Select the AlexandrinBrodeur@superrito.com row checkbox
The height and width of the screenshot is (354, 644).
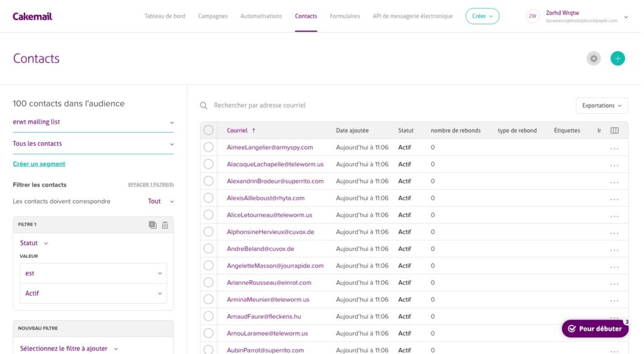[209, 180]
